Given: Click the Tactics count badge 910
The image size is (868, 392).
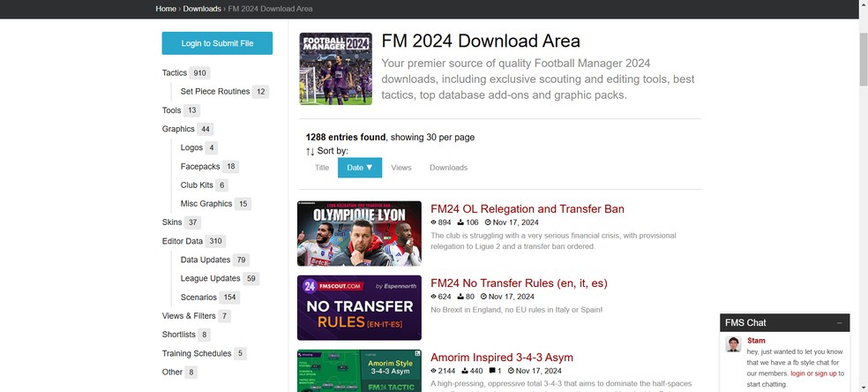Looking at the screenshot, I should (200, 73).
